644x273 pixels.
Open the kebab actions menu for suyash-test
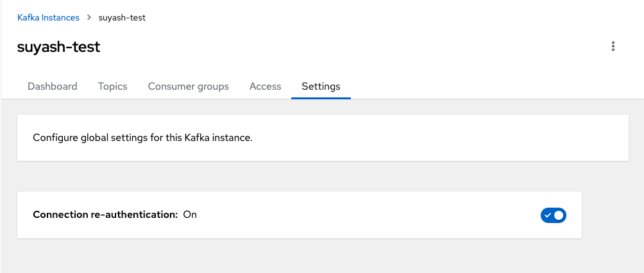(613, 46)
